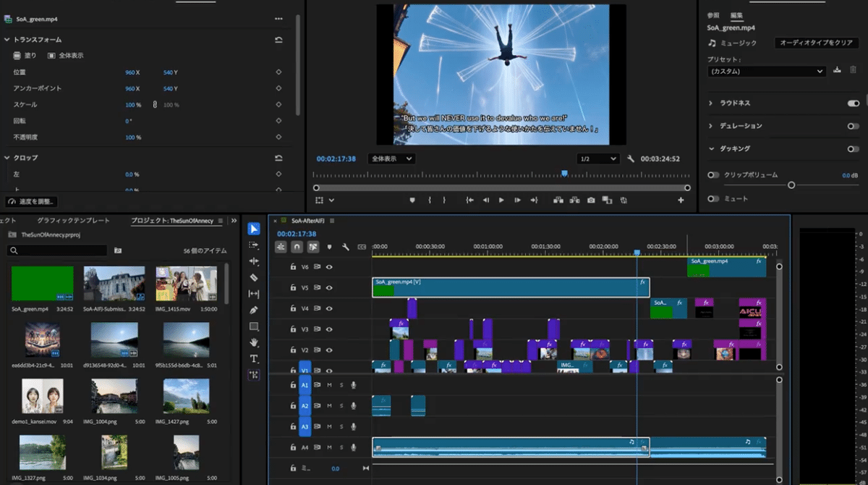Image resolution: width=868 pixels, height=485 pixels.
Task: Select the Razor tool in the toolbar
Action: [x=254, y=277]
